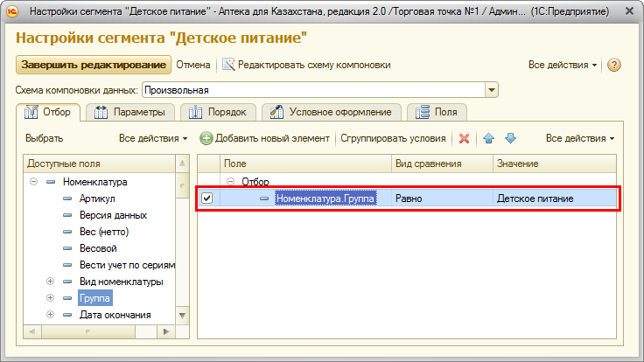Click the Детское питание value cell
The width and height of the screenshot is (644, 362).
click(x=535, y=198)
